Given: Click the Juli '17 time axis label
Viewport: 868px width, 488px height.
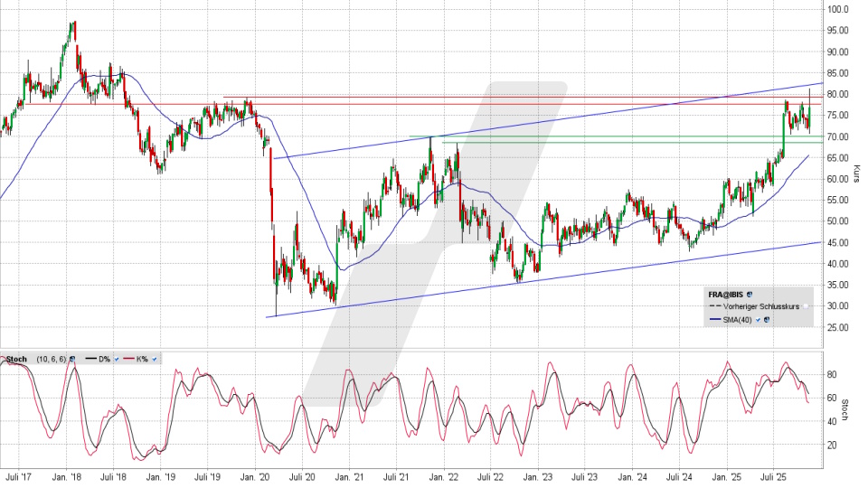Looking at the screenshot, I should tap(20, 475).
